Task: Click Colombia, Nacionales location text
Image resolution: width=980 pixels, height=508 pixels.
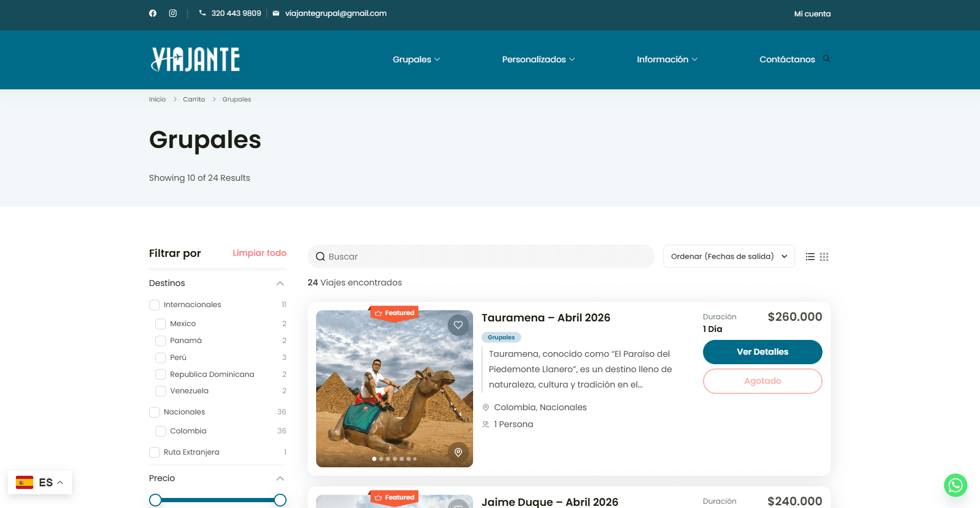Action: tap(540, 408)
